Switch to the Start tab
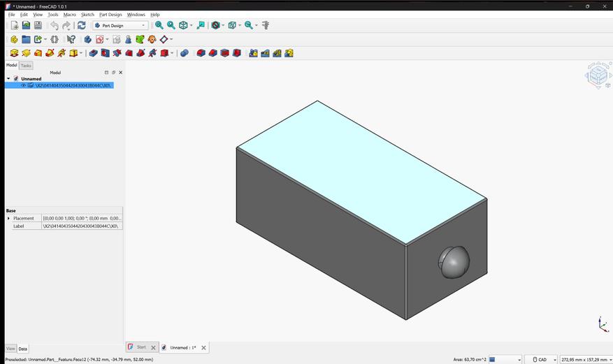Viewport: 613px width, 364px height. point(143,347)
